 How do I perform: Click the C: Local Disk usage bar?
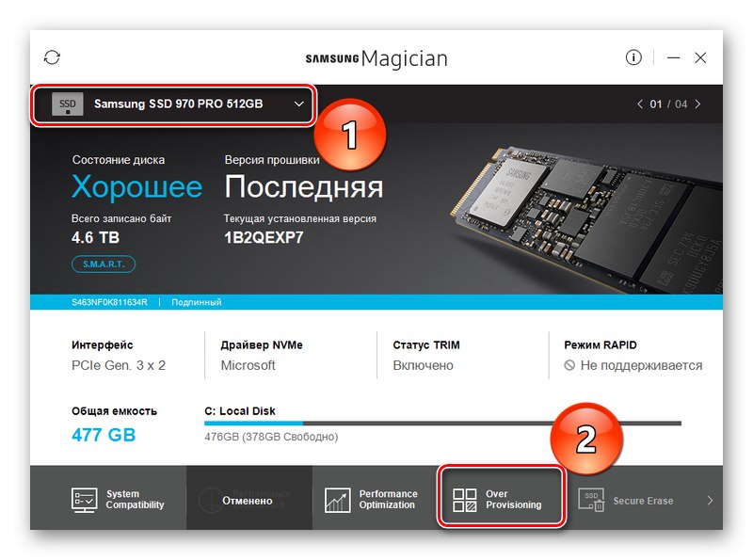pos(442,424)
